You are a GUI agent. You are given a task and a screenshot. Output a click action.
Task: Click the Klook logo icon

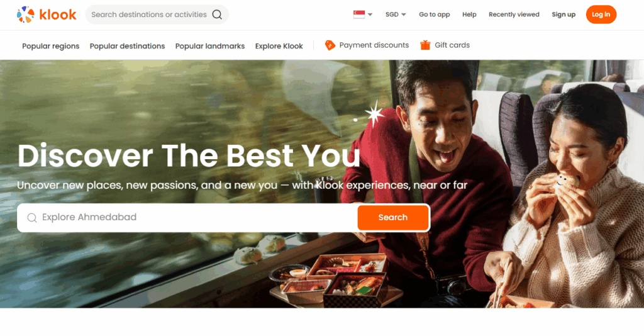coord(25,14)
